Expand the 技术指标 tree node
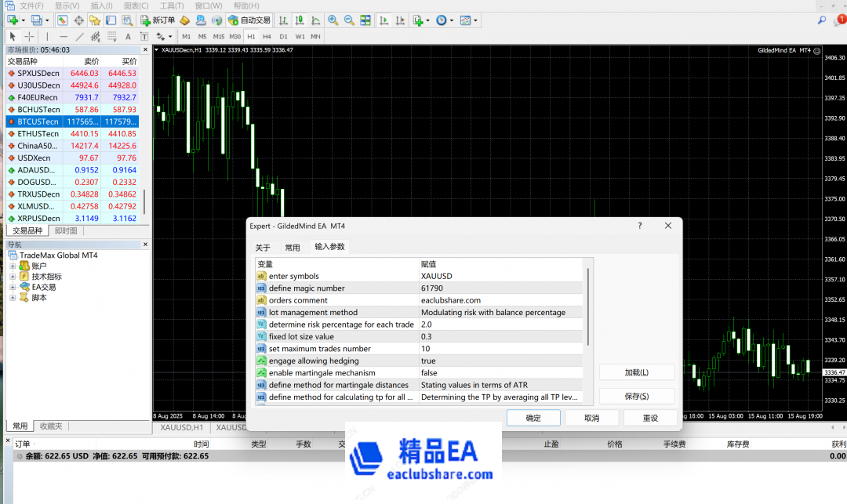The image size is (847, 504). [13, 277]
